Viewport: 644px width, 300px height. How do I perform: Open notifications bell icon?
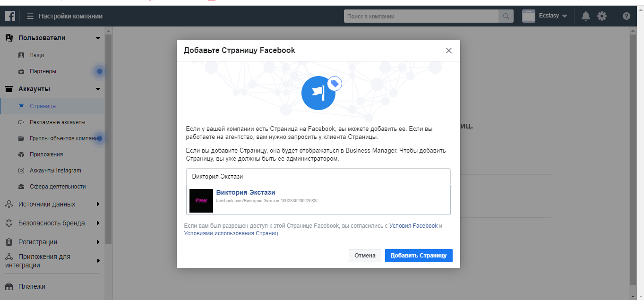coord(586,16)
